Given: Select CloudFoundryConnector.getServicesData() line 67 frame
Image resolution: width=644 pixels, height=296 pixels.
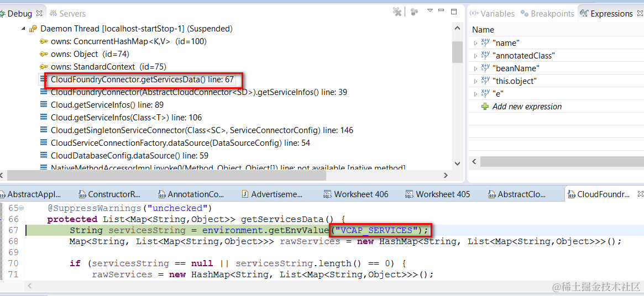Looking at the screenshot, I should click(142, 79).
